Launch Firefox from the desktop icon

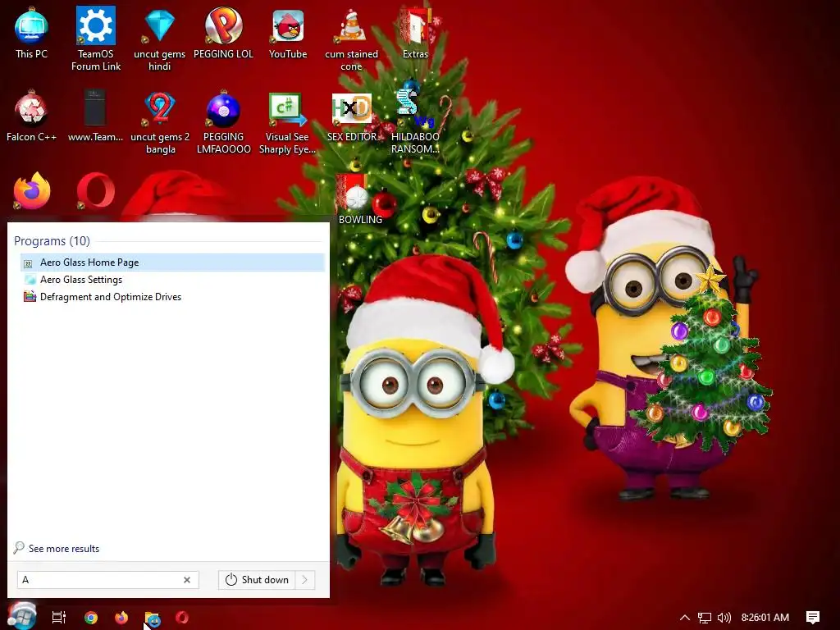[32, 190]
